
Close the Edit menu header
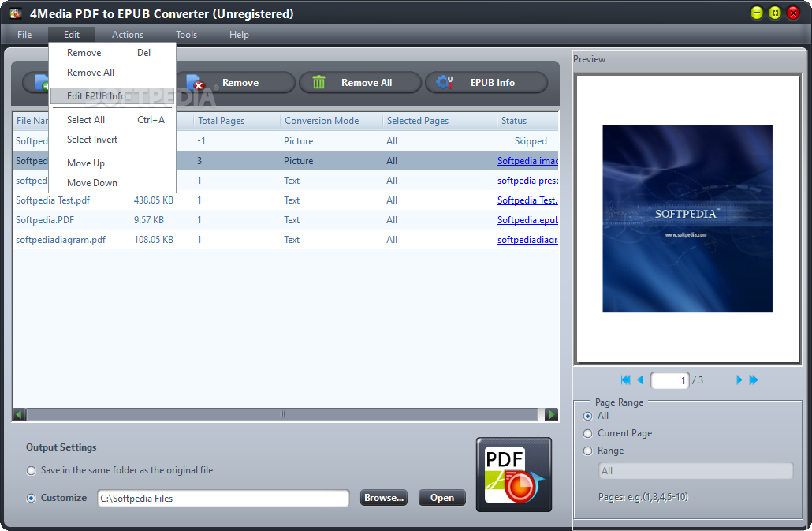point(72,35)
